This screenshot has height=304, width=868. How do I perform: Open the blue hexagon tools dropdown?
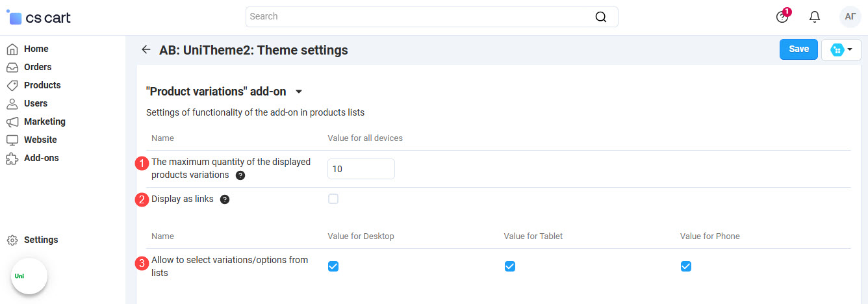(841, 49)
